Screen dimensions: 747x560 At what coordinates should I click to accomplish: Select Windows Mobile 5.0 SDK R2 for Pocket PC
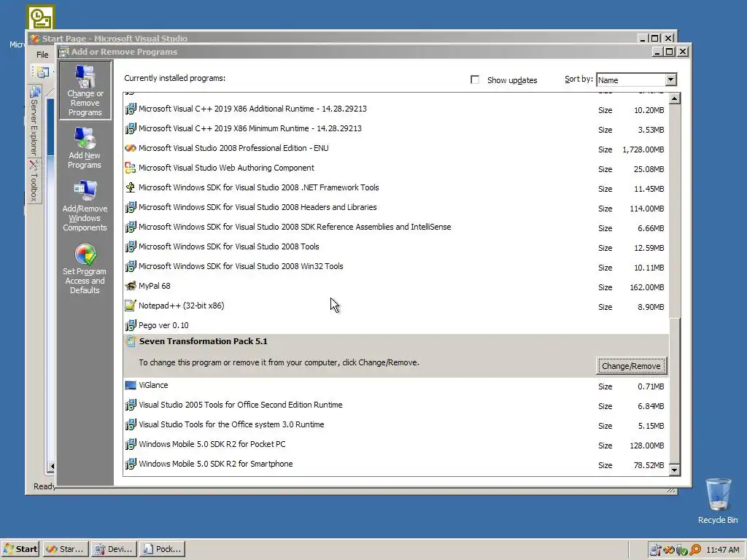(x=395, y=444)
